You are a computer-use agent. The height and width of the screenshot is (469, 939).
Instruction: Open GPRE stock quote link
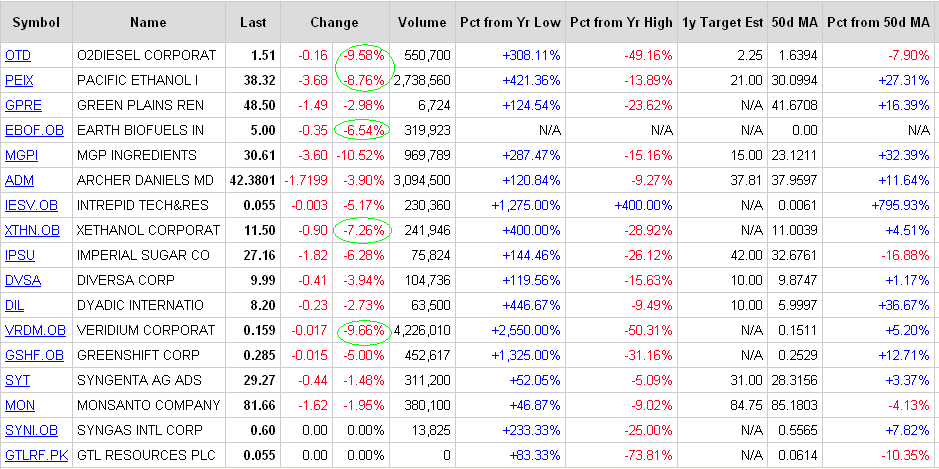pyautogui.click(x=22, y=105)
